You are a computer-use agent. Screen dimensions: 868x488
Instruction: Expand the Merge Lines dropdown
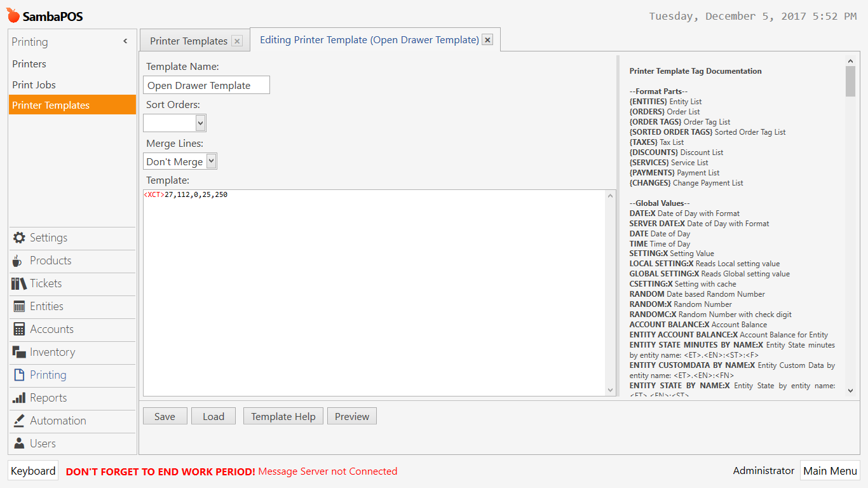212,161
